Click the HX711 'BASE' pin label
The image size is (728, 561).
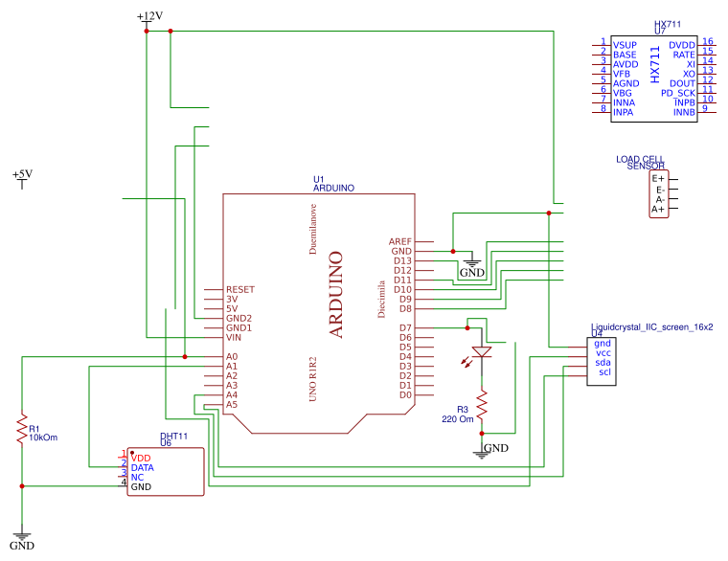click(x=625, y=55)
